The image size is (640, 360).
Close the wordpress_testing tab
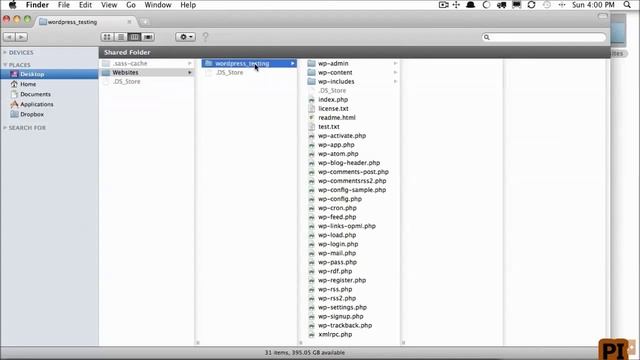[x=129, y=22]
